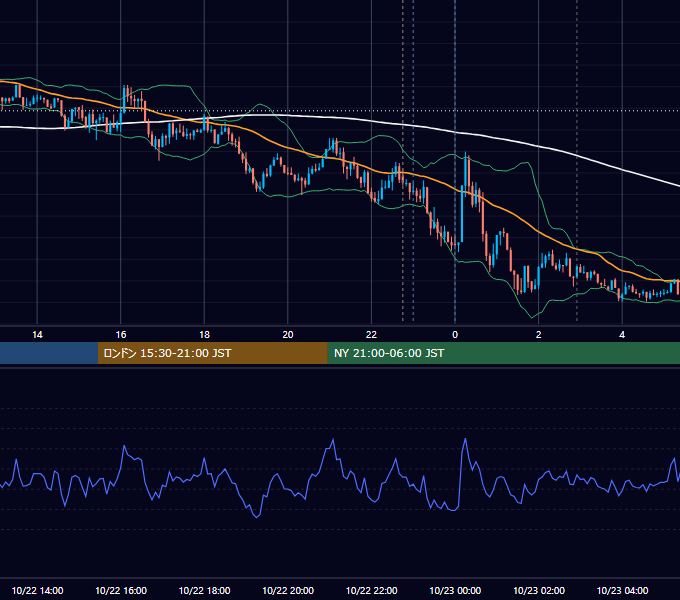Click the hour label 18 on time axis
The width and height of the screenshot is (680, 600).
coord(204,335)
